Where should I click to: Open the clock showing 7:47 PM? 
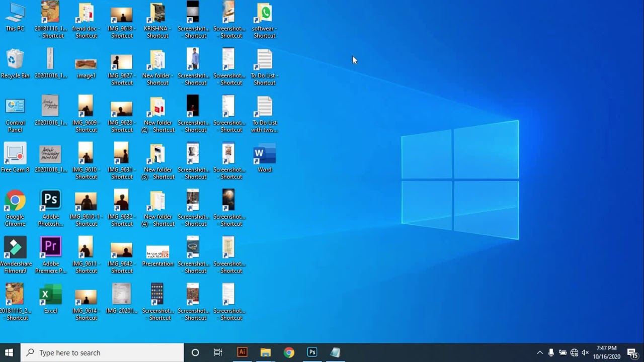tap(606, 352)
